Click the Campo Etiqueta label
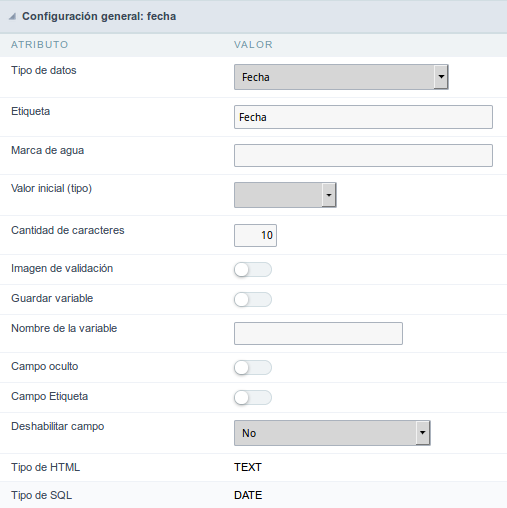The width and height of the screenshot is (507, 508). (49, 397)
